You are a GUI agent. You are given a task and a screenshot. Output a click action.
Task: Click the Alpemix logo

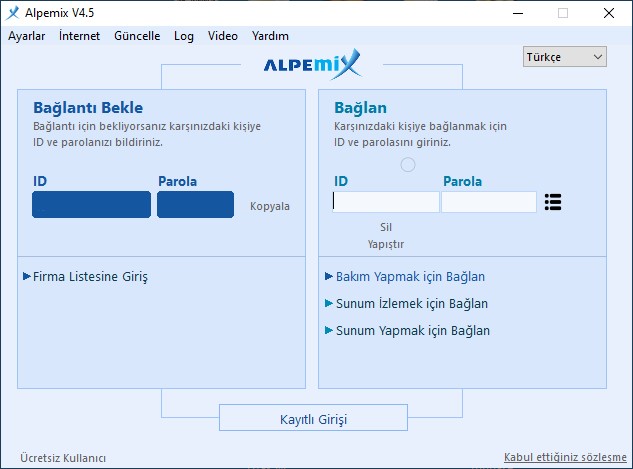click(312, 64)
